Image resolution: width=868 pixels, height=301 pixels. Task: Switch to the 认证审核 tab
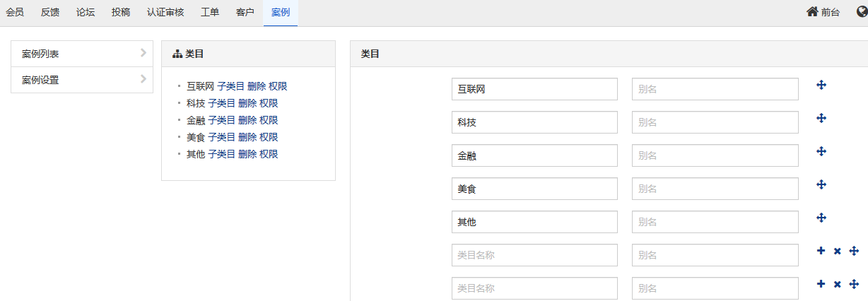(165, 13)
